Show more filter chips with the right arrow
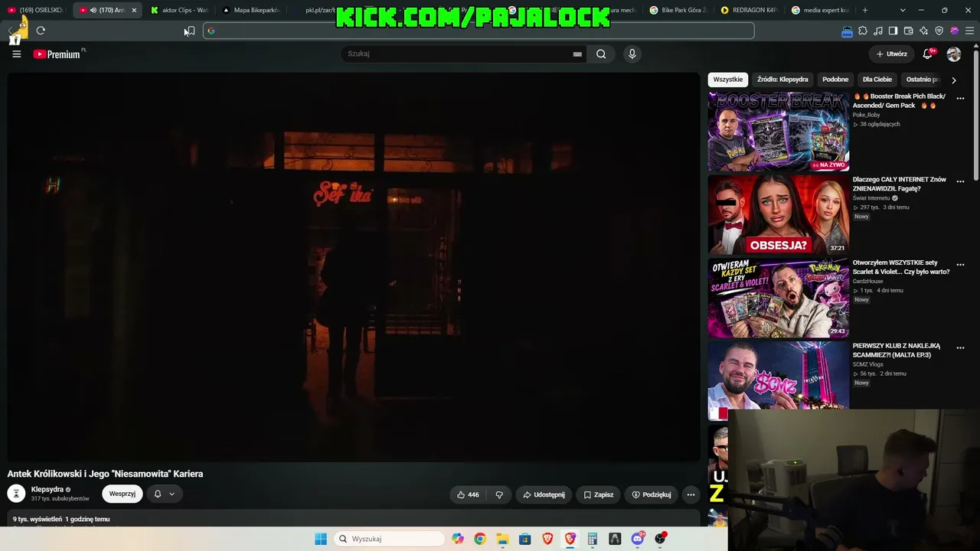980x551 pixels. point(953,80)
